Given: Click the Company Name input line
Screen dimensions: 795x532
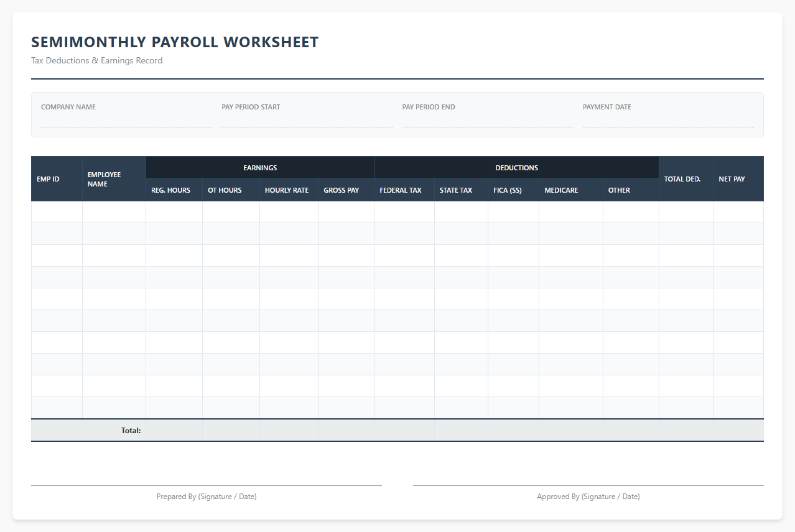Looking at the screenshot, I should pos(126,121).
